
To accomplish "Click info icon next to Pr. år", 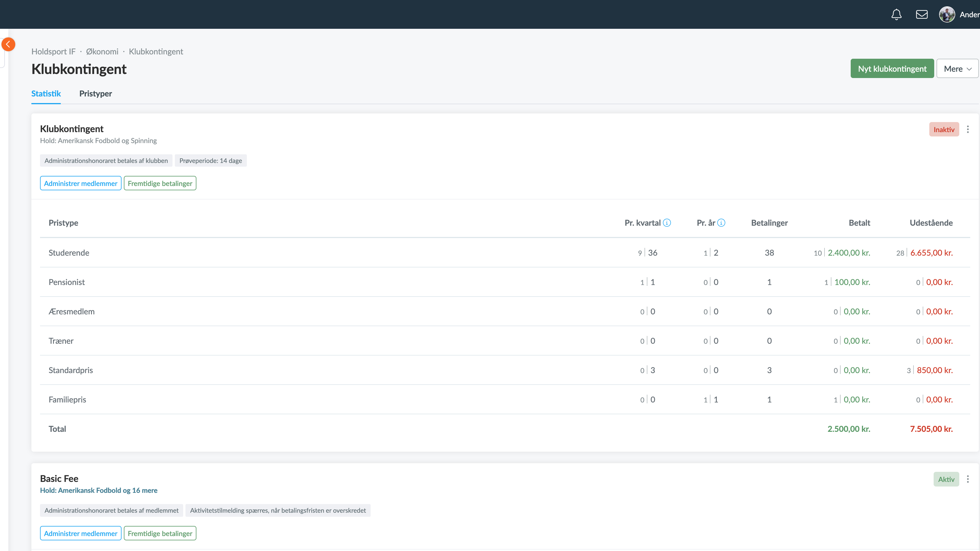I will coord(721,223).
